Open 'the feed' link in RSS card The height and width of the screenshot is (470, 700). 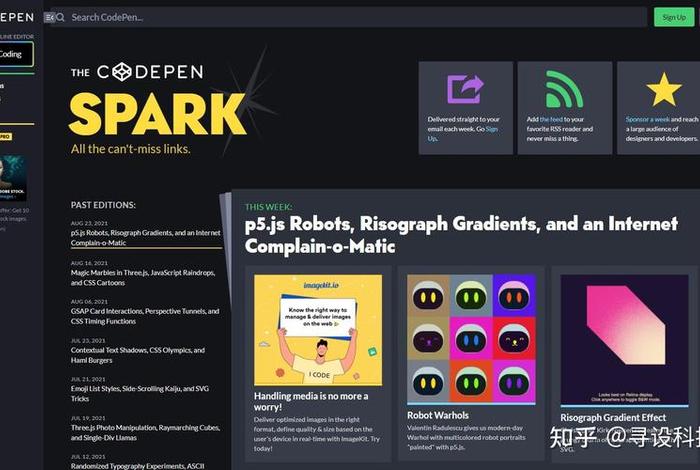pos(551,120)
